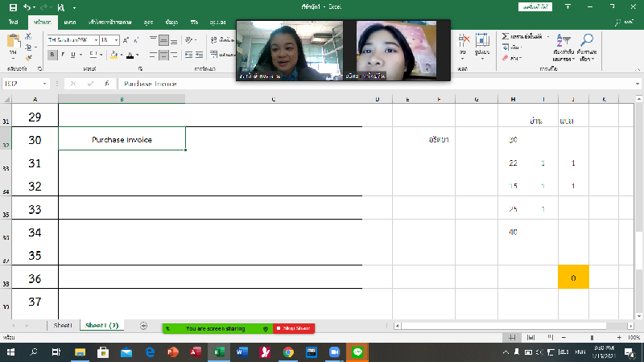The width and height of the screenshot is (644, 362).
Task: Click the Stop Share button
Action: pos(294,328)
